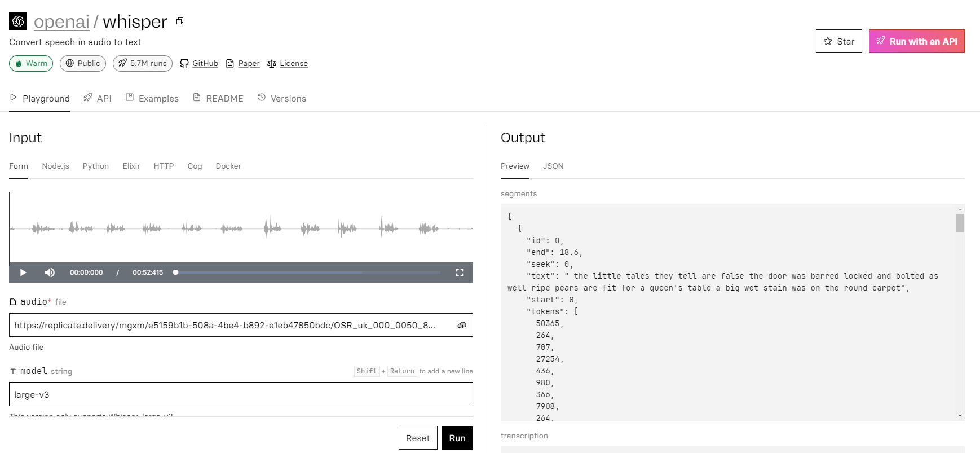Viewport: 980px width, 453px height.
Task: Select the HTTP input tab
Action: point(164,166)
